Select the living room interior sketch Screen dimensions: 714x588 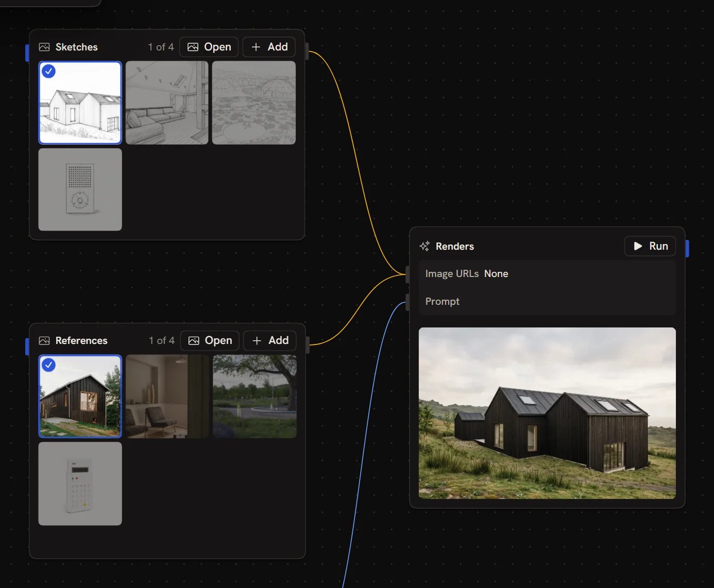tap(167, 102)
